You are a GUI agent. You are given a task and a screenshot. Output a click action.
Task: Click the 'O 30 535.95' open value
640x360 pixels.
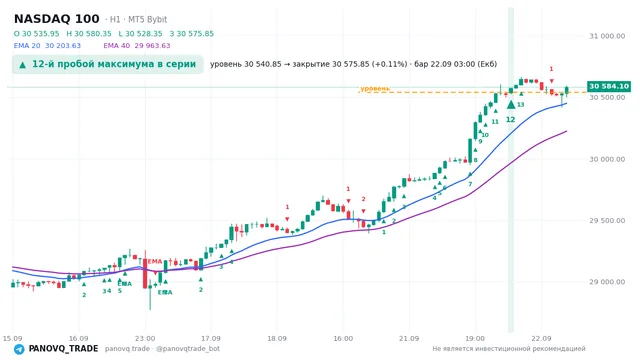[36, 33]
